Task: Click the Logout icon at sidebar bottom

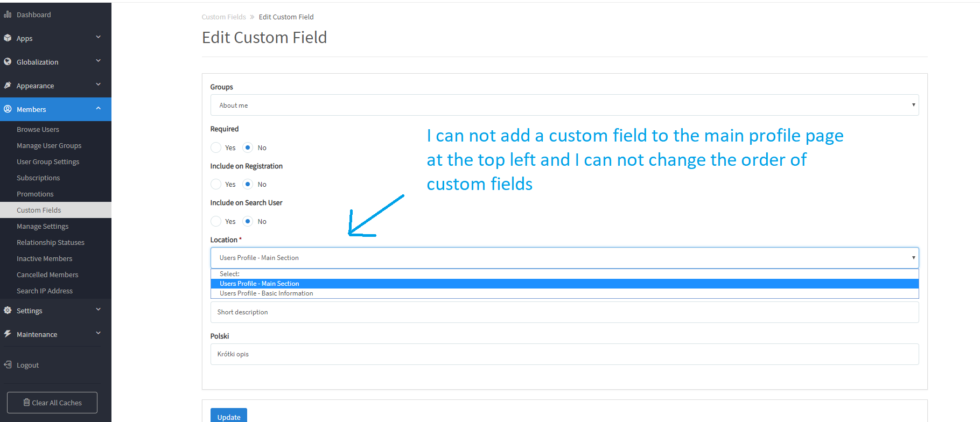Action: tap(8, 364)
